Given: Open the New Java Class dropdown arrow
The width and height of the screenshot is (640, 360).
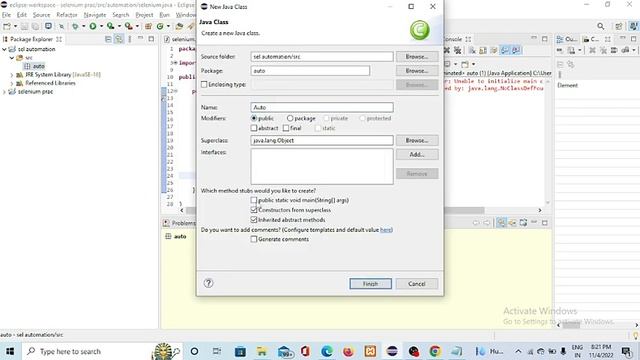Looking at the screenshot, I should tap(168, 26).
